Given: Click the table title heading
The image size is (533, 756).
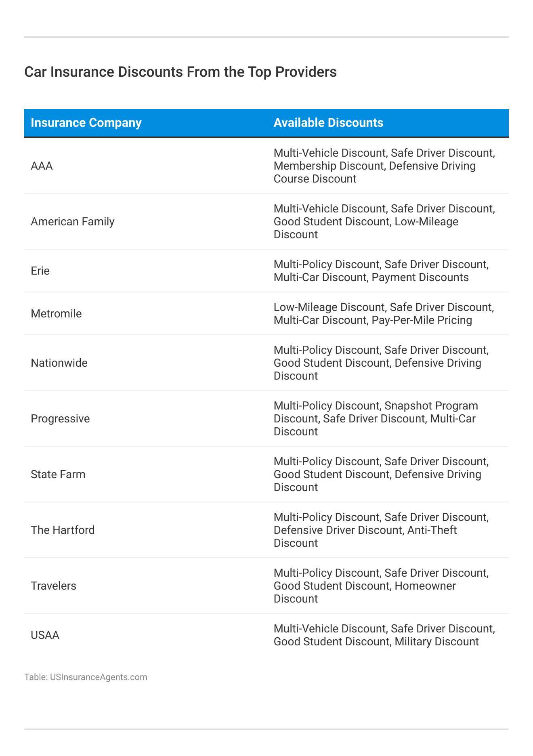Looking at the screenshot, I should click(180, 72).
